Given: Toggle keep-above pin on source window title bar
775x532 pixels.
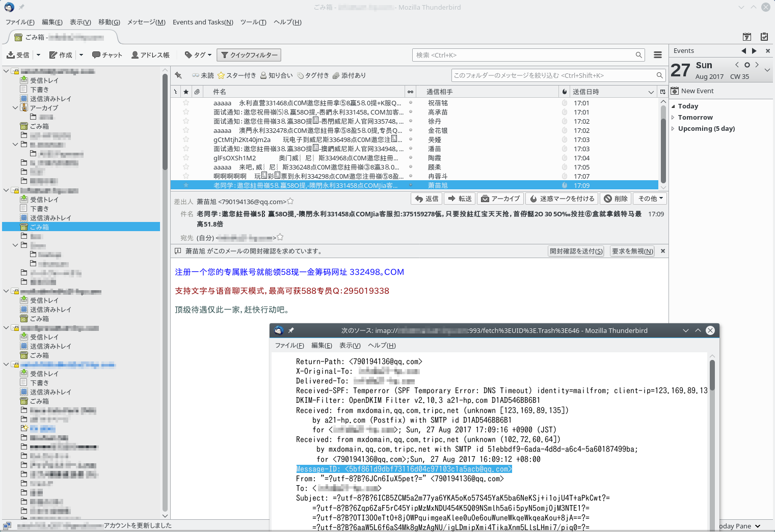Looking at the screenshot, I should point(291,330).
